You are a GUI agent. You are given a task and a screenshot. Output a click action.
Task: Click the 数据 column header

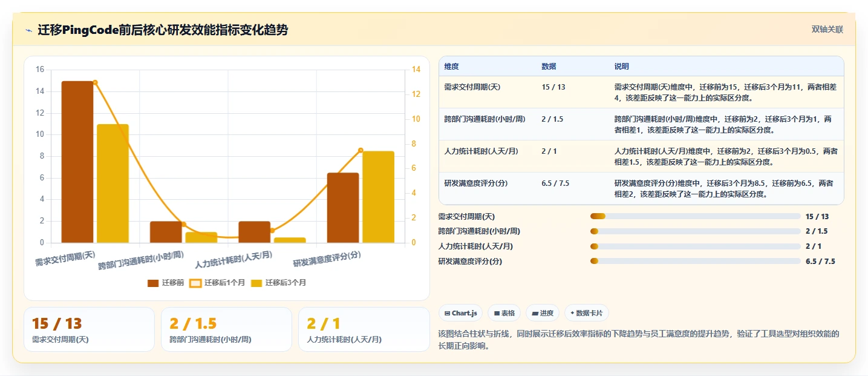[x=549, y=66]
